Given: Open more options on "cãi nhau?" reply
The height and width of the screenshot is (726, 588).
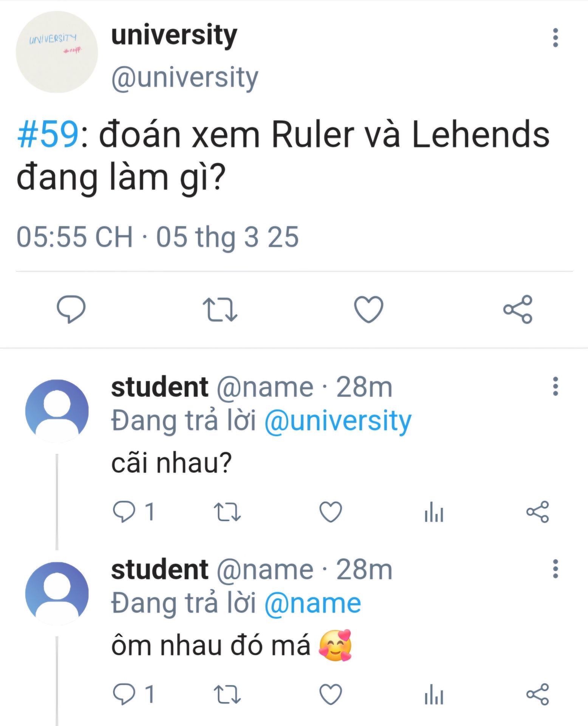Looking at the screenshot, I should (555, 386).
